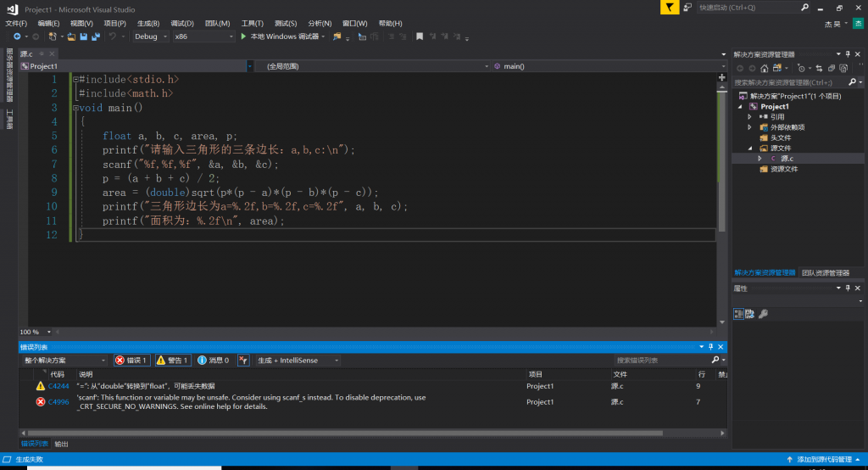Select the 资源文件 folder
The height and width of the screenshot is (470, 868).
(784, 170)
